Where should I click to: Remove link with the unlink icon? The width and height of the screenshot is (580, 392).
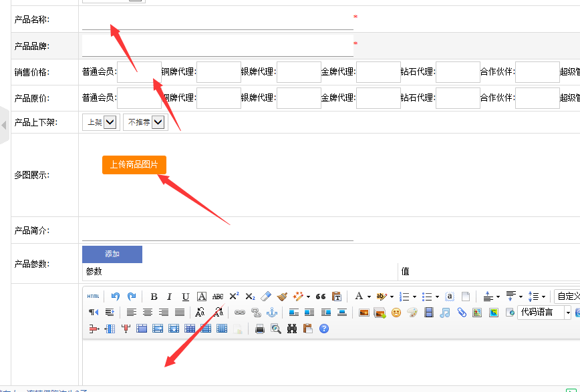pos(256,313)
